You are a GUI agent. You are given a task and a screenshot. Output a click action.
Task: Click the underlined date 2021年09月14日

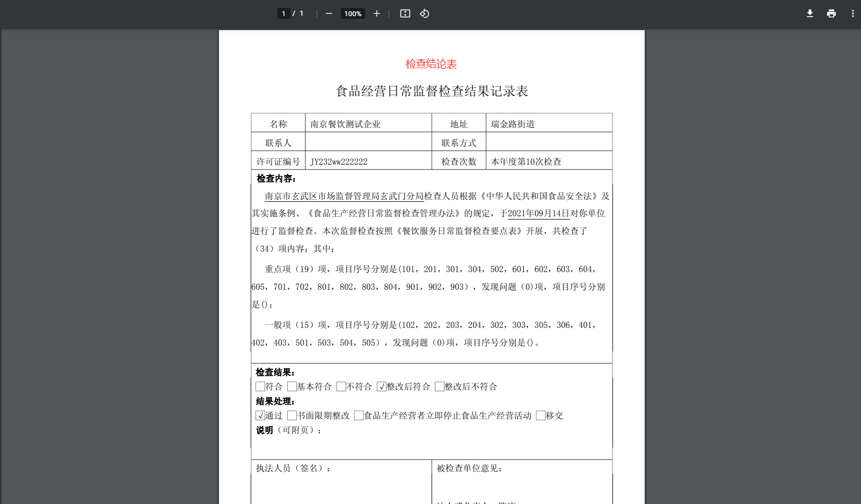tap(538, 213)
